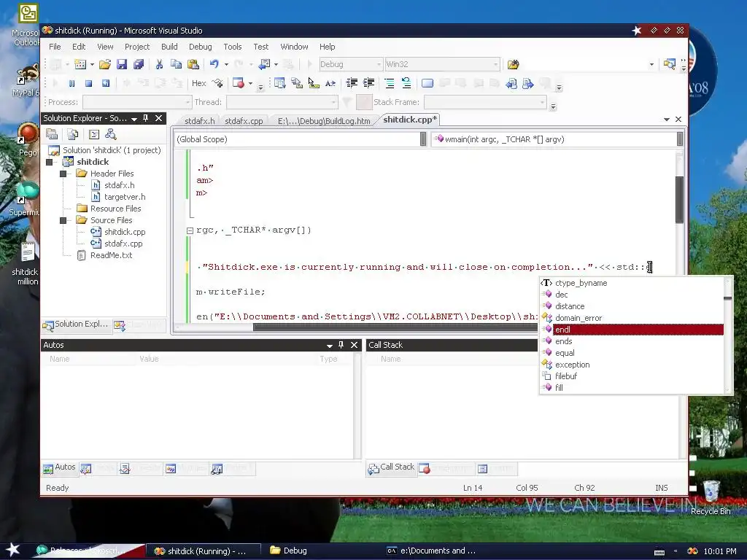Copy selection icon

[x=176, y=64]
